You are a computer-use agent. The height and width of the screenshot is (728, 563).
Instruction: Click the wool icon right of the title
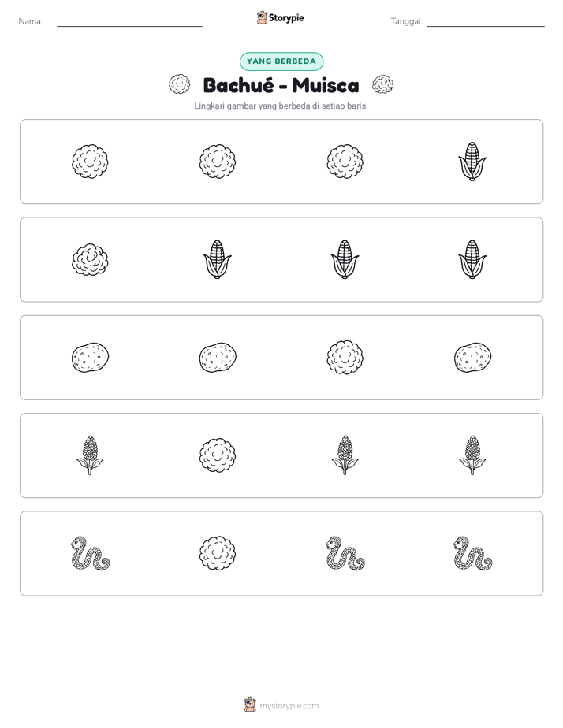tap(382, 84)
